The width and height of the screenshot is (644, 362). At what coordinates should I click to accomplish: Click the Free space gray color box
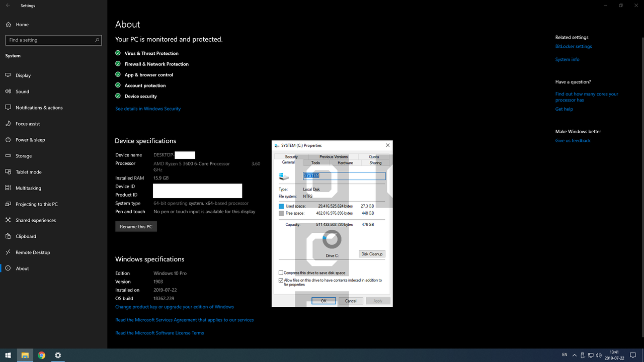281,213
